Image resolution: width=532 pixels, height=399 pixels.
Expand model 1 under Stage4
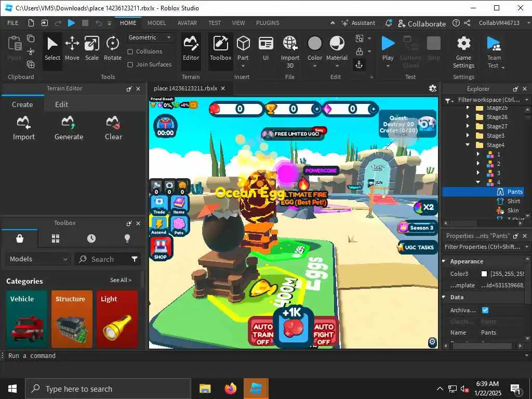point(478,154)
